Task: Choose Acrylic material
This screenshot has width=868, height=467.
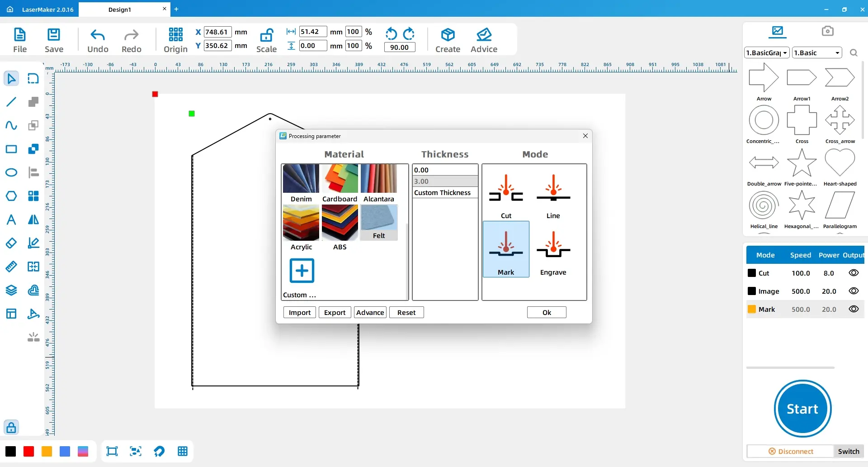Action: (x=301, y=228)
